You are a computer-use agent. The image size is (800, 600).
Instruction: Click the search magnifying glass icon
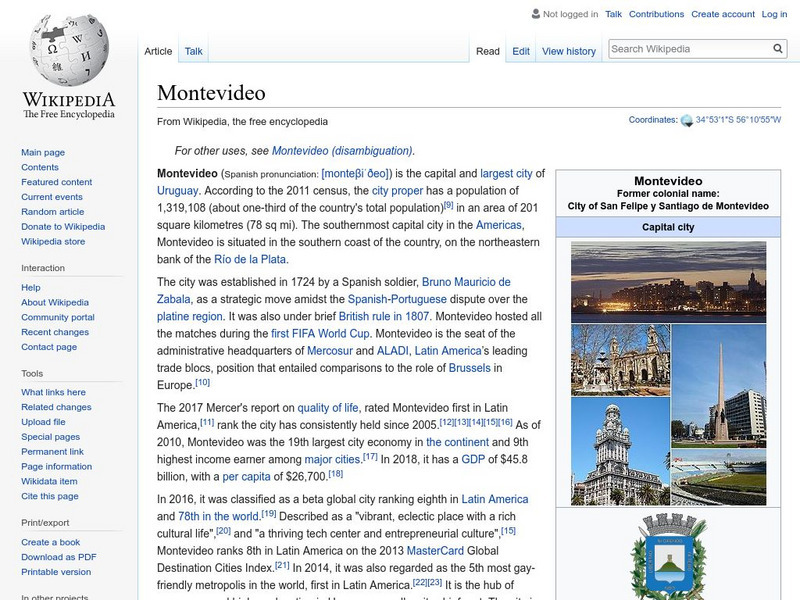point(777,47)
